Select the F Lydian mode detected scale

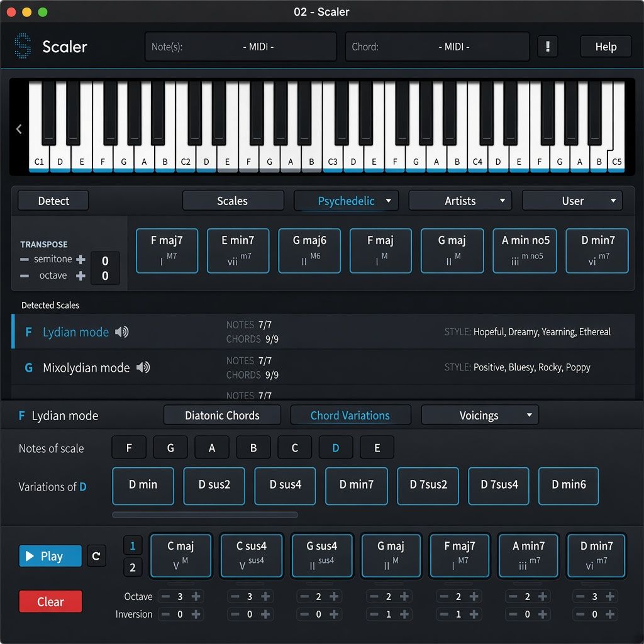coord(323,331)
